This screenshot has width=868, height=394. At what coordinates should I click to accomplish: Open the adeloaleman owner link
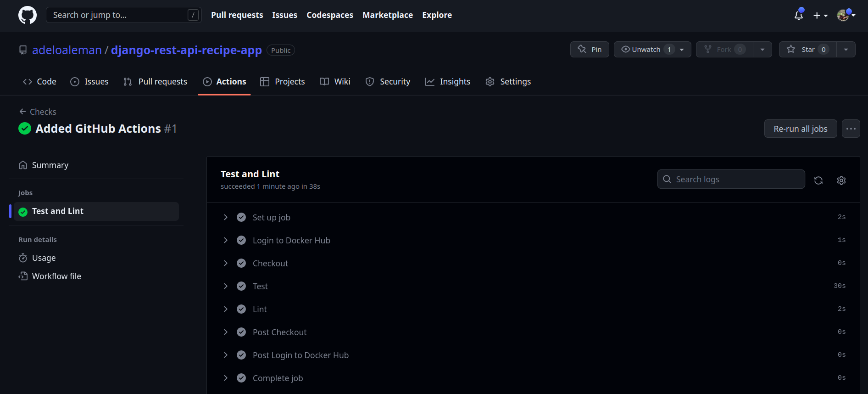(x=67, y=50)
